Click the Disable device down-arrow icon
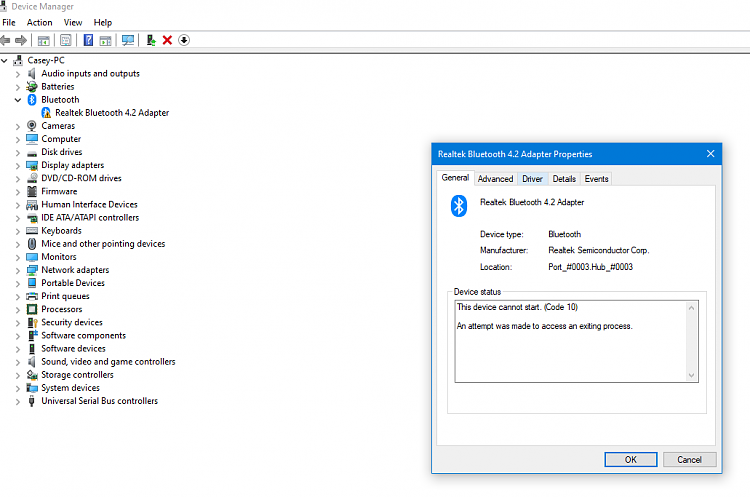 [184, 40]
